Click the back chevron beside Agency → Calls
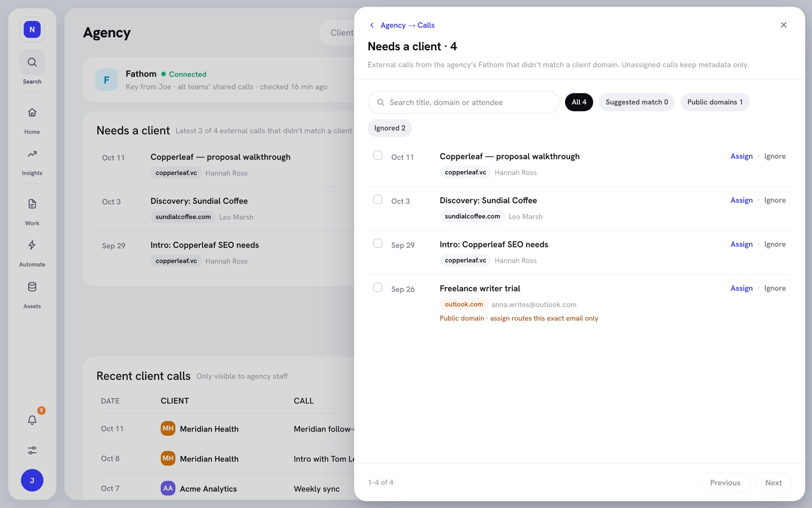The width and height of the screenshot is (812, 508). [x=372, y=25]
